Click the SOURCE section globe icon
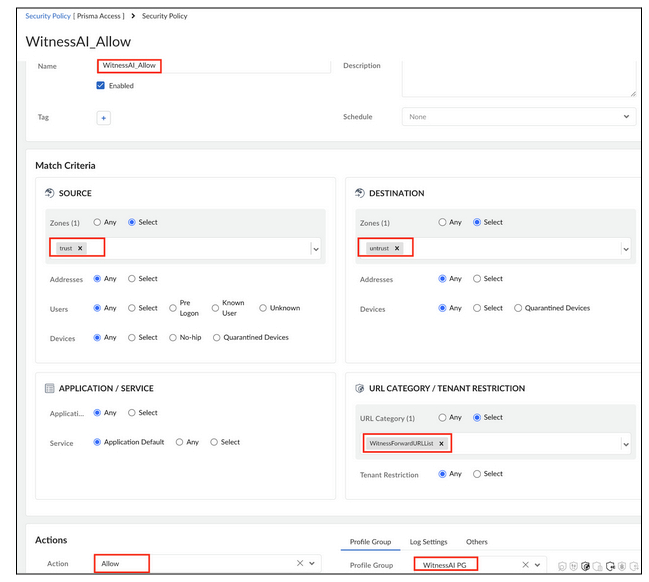Viewport: 649px width, 582px height. tap(49, 193)
